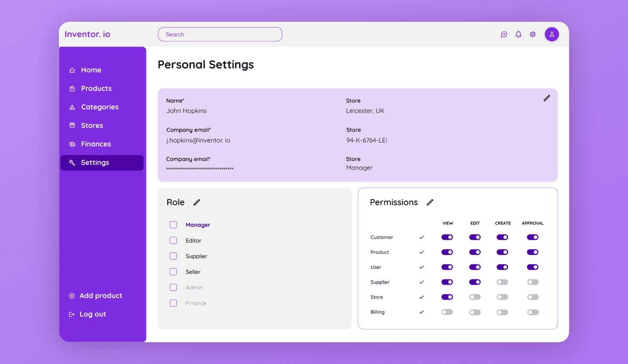Click the code 94-K-6764-LEI

click(x=367, y=140)
